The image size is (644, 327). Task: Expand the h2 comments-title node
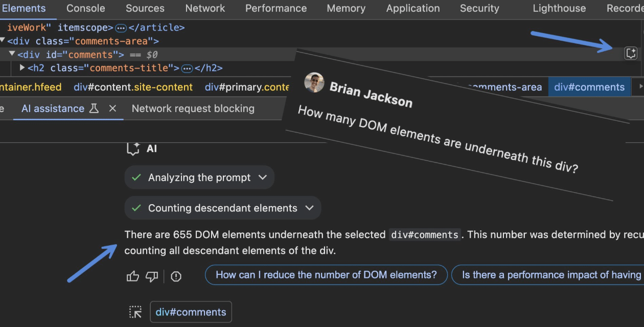pyautogui.click(x=22, y=68)
